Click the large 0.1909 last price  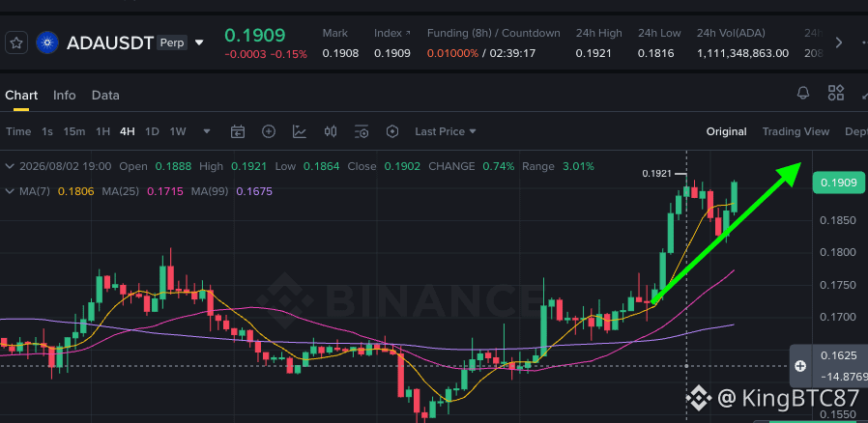point(254,35)
